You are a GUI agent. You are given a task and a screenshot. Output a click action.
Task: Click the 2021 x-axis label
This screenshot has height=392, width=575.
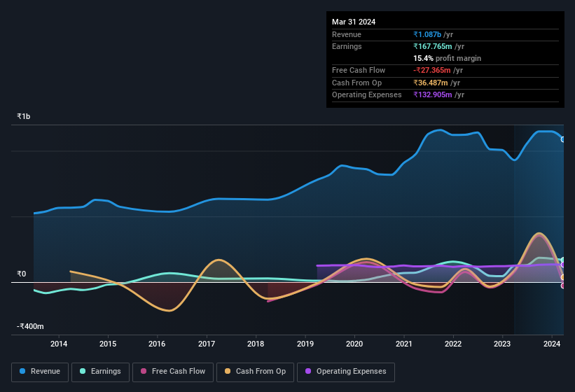pos(403,344)
